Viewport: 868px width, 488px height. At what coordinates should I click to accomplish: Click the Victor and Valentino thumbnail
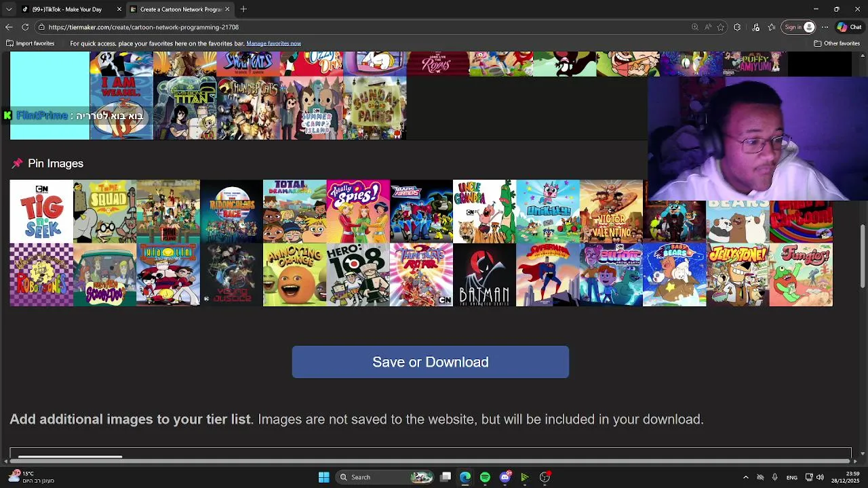(611, 211)
